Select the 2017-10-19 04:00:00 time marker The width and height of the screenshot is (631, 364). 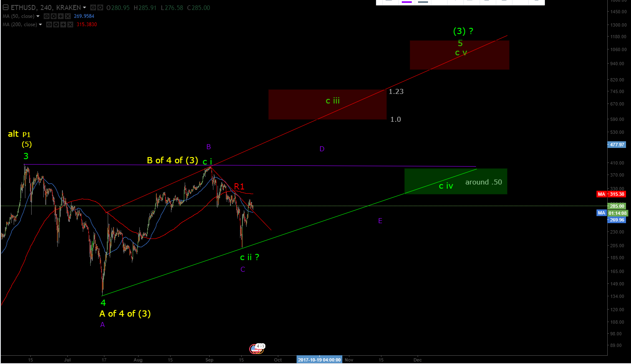click(x=319, y=360)
